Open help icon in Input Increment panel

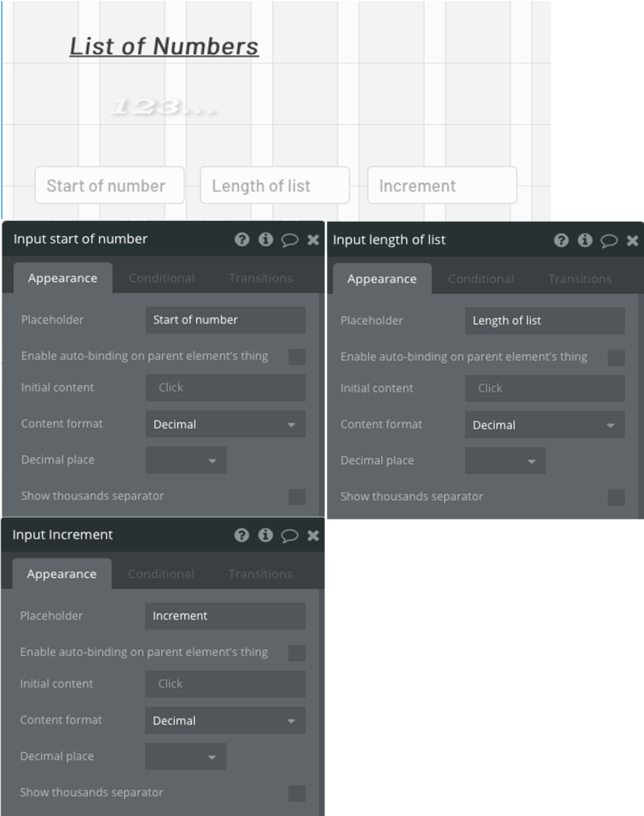tap(241, 535)
